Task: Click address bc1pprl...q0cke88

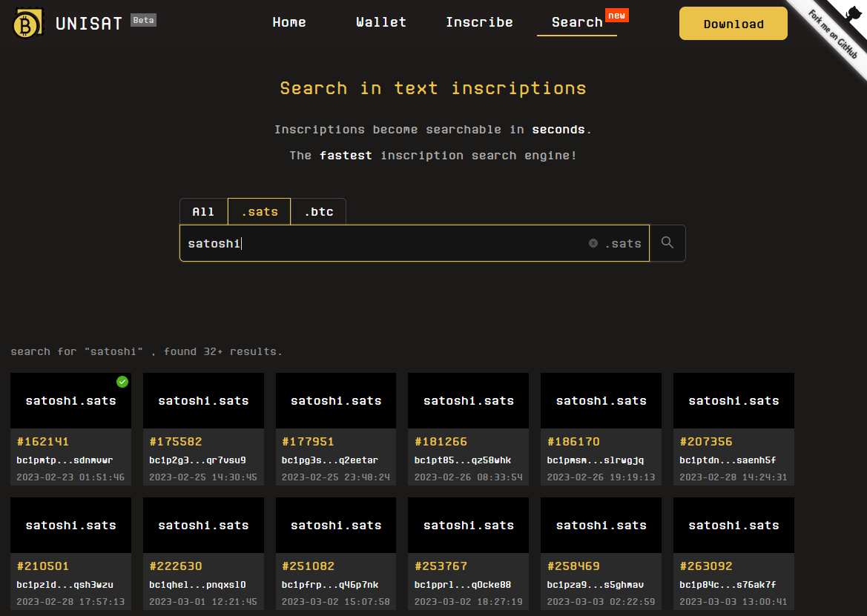Action: click(x=463, y=585)
